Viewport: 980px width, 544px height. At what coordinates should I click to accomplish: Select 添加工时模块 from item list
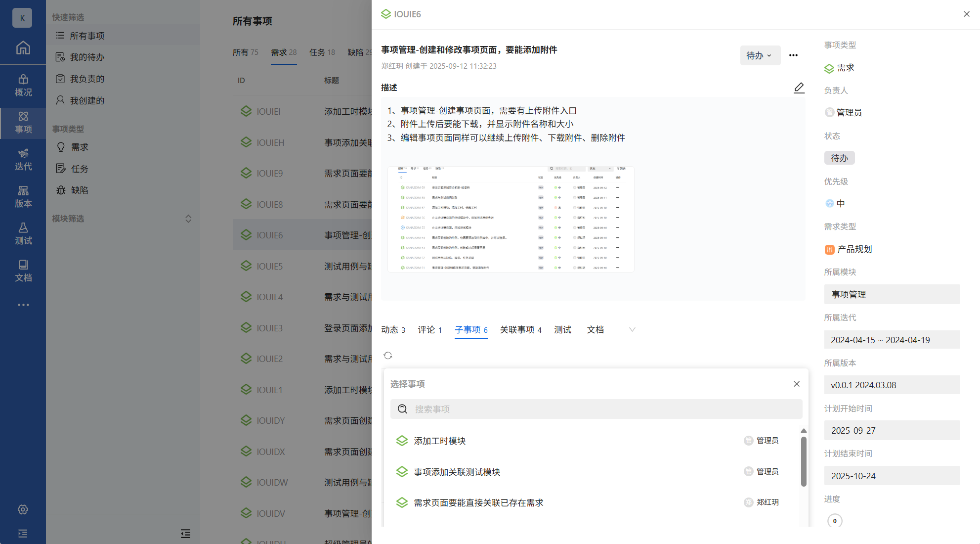(x=439, y=441)
